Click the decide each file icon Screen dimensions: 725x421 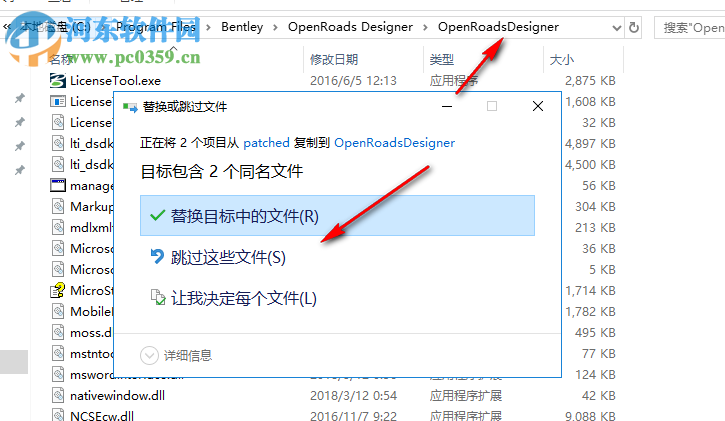[x=158, y=297]
